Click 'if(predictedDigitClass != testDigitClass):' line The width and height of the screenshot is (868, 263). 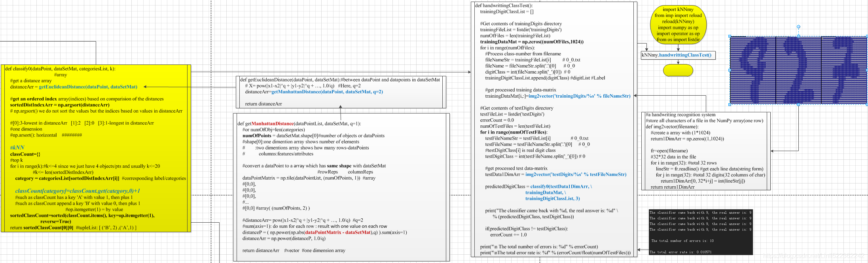click(527, 229)
